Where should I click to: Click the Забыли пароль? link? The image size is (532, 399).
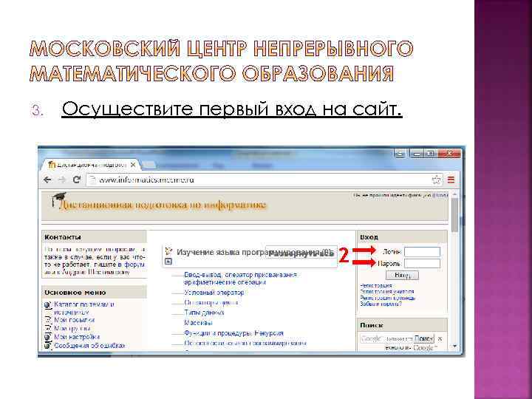point(381,304)
